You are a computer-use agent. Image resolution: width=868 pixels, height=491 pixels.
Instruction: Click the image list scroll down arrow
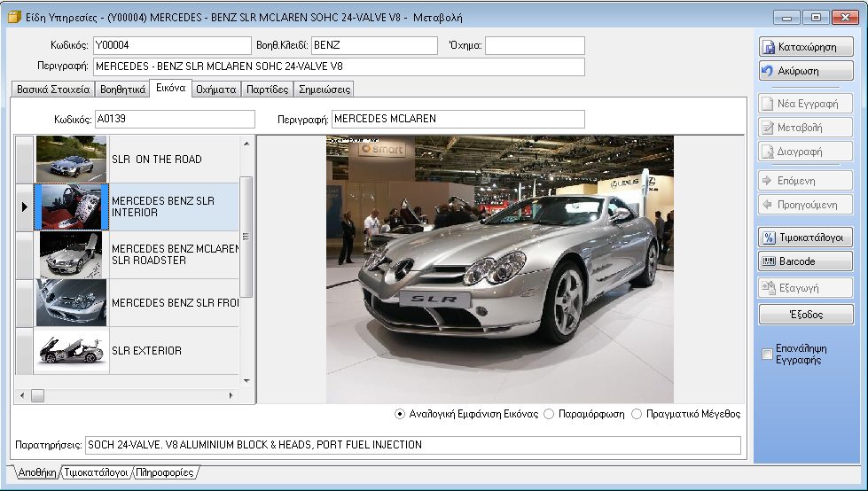click(x=246, y=381)
